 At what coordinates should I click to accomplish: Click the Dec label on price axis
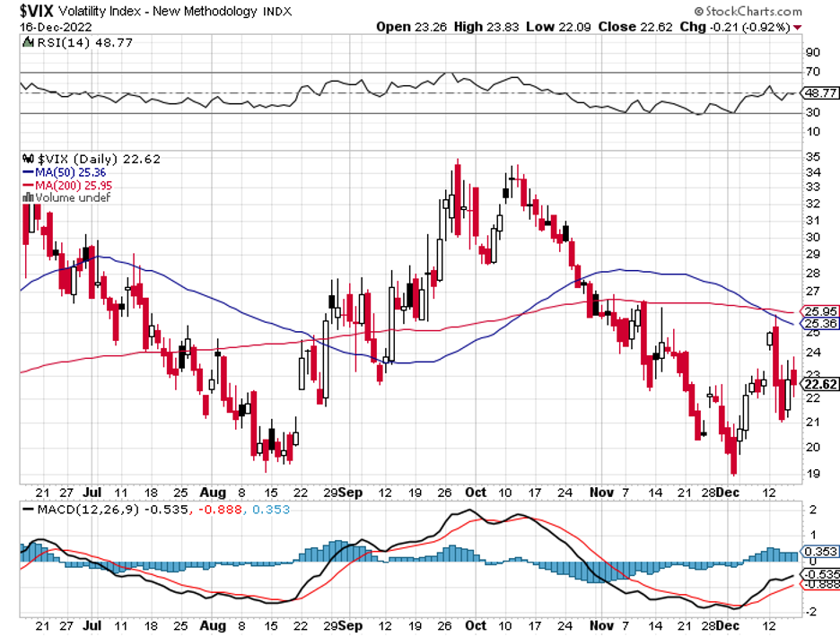pyautogui.click(x=728, y=493)
